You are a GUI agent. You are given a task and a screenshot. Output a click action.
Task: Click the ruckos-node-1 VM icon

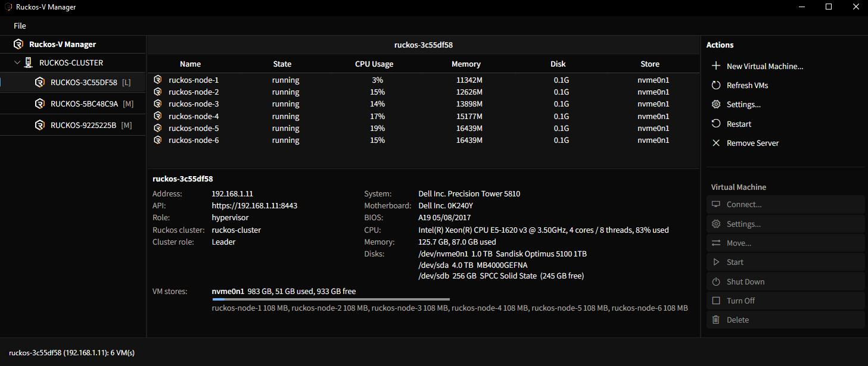tap(158, 80)
